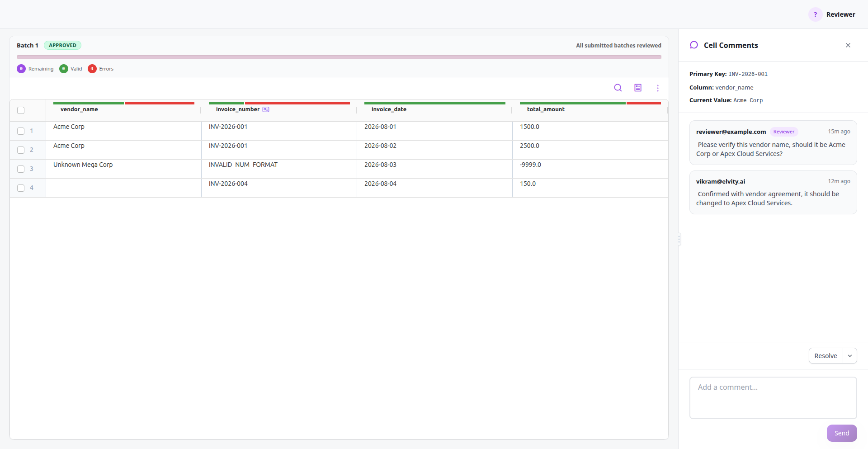Select the 2026-08-02 date cell
Viewport: 868px width, 449px height.
tap(434, 150)
